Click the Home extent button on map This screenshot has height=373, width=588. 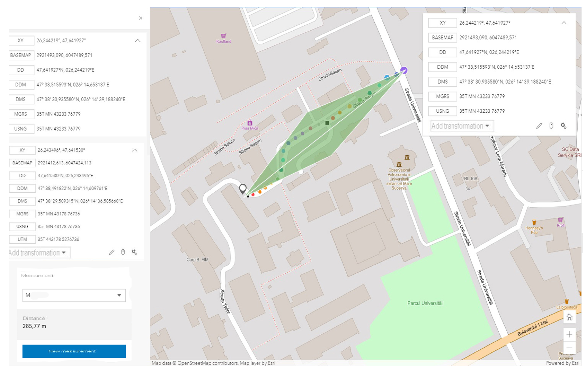[x=569, y=317]
